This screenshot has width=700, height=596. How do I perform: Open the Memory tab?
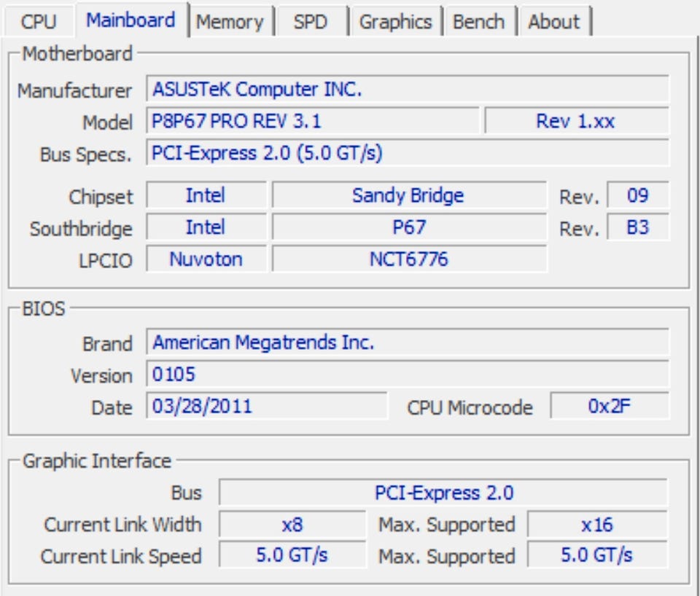[230, 21]
